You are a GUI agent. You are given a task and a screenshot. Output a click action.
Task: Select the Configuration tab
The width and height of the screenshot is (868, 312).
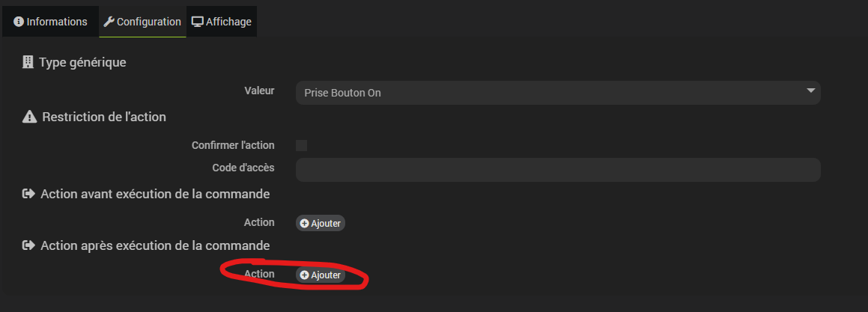142,22
